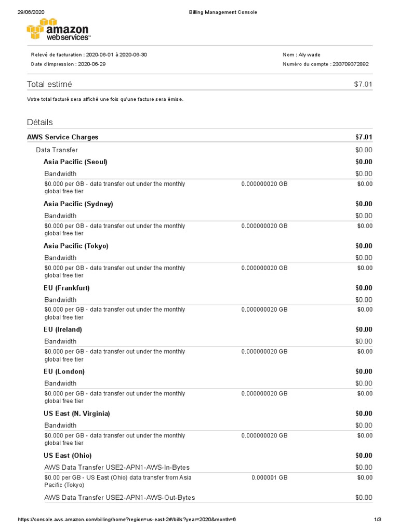Screen dimensions: 399x532
Task: Click the USE2-APN1-AWS-Out-Bytes data transfer row
Action: [119, 498]
